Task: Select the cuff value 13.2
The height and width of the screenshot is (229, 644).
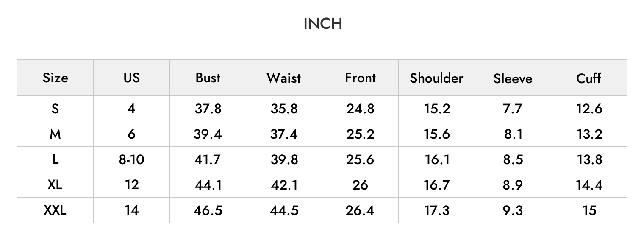Action: tap(589, 134)
